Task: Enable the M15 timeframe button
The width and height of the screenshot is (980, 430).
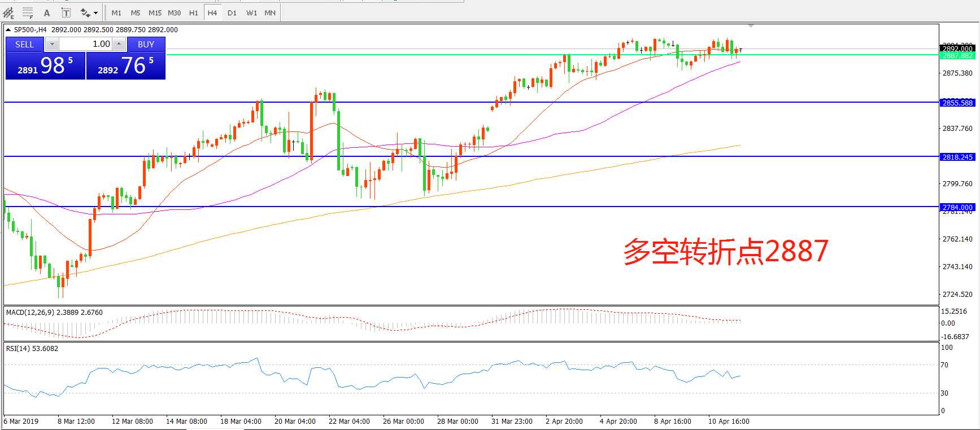Action: click(155, 12)
